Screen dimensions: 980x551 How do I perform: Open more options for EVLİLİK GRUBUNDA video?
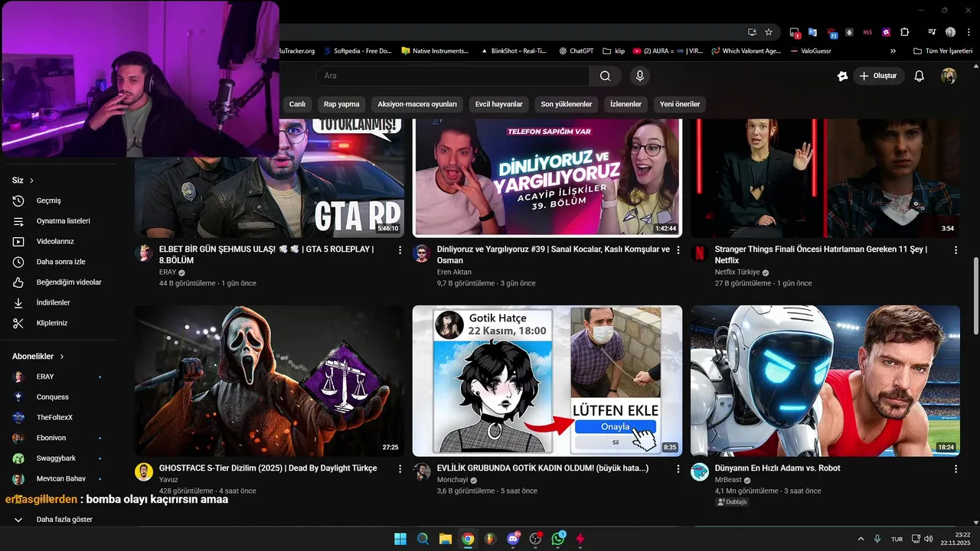coord(678,468)
